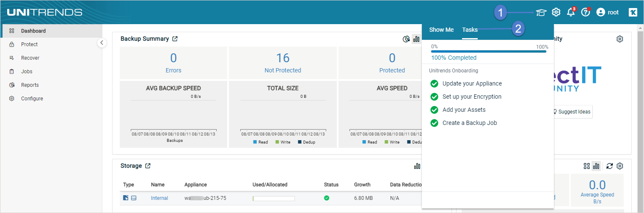Click the Unitrends logo
The width and height of the screenshot is (644, 213).
(44, 12)
